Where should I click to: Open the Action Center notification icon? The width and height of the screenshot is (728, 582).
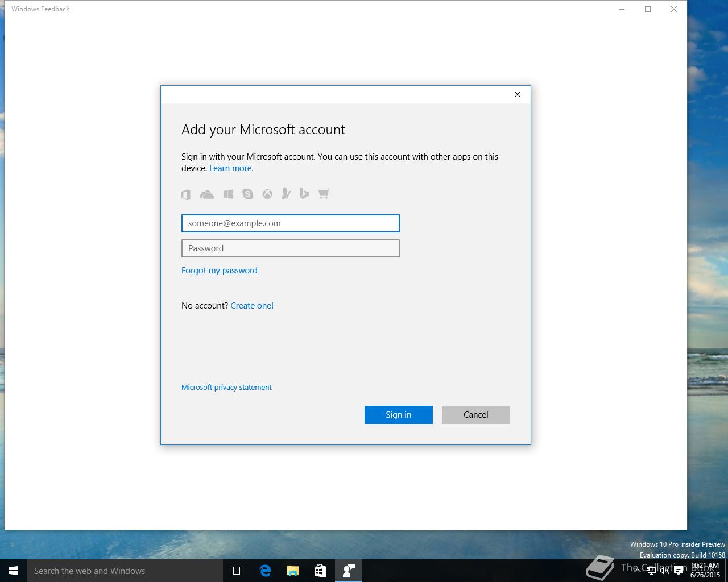pos(679,571)
